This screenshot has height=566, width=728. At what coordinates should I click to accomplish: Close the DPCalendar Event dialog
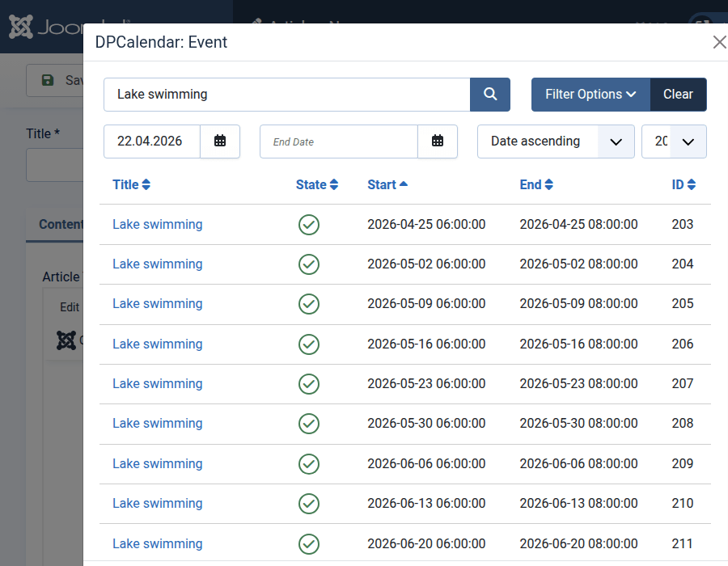click(x=718, y=43)
